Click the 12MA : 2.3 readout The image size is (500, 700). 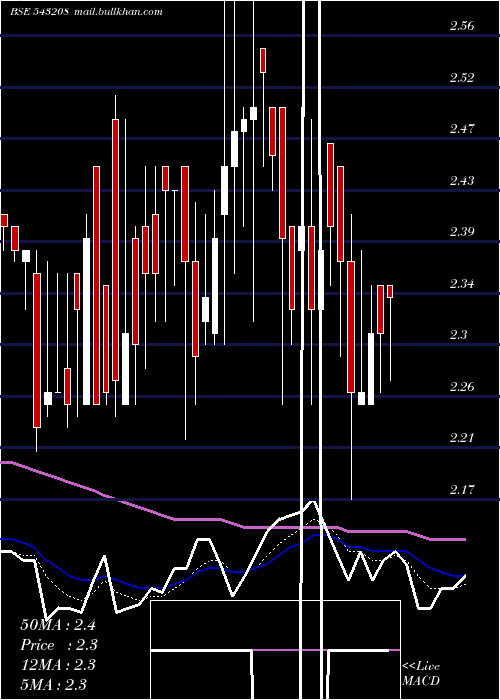[x=58, y=664]
